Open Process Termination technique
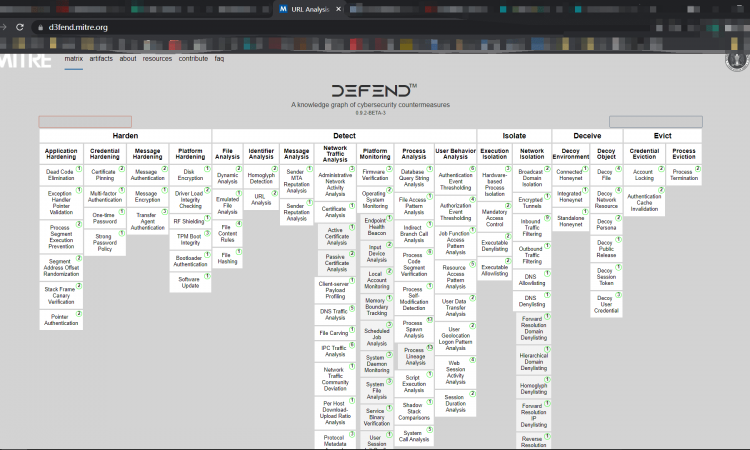Viewport: 750px width, 450px height. click(x=684, y=175)
